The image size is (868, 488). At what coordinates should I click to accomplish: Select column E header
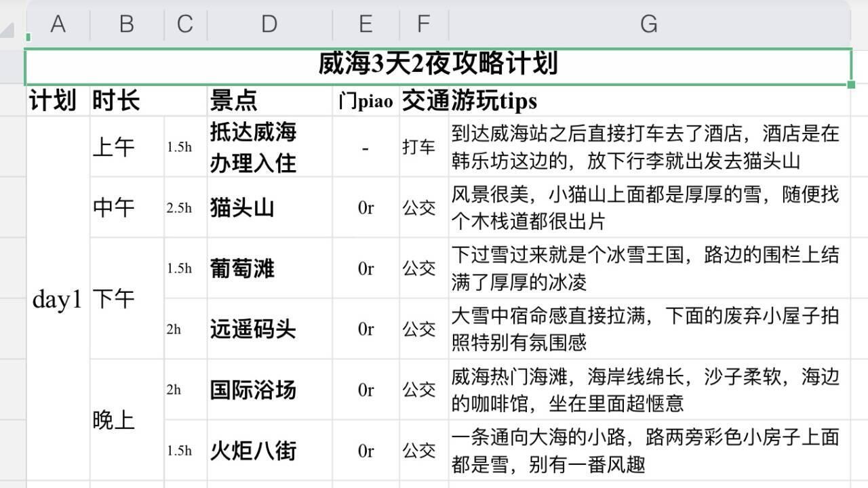point(366,24)
